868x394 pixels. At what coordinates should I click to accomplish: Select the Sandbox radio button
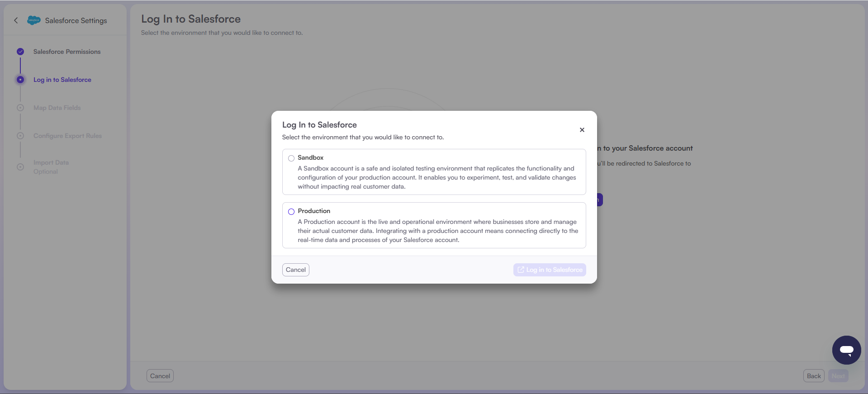291,158
